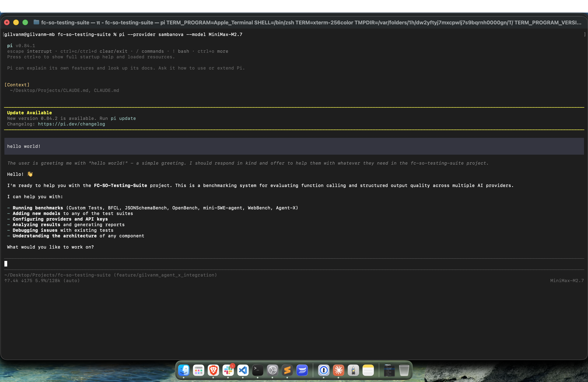This screenshot has height=382, width=588.
Task: Click the 'Configuring providers and API keys' bullet
Action: coord(57,219)
